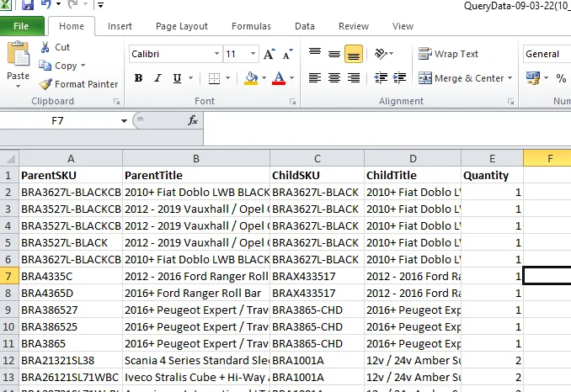Screen dimensions: 571x392
Task: Switch to the View tab
Action: point(403,26)
